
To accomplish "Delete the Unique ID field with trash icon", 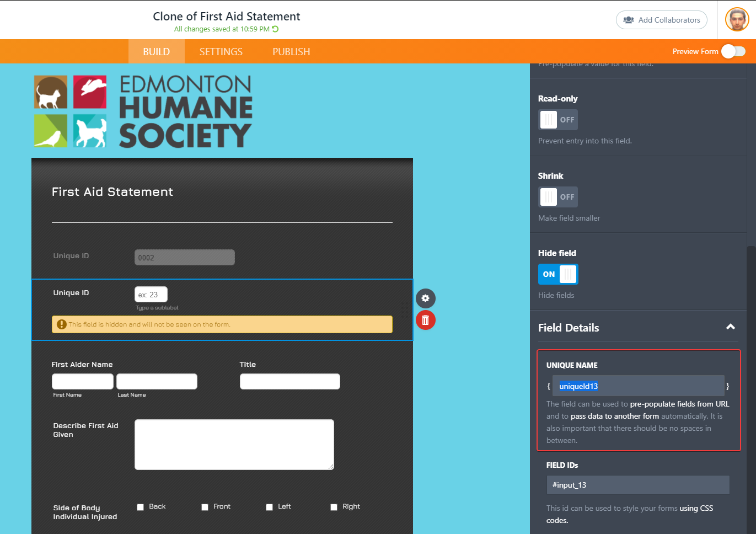I will (425, 320).
